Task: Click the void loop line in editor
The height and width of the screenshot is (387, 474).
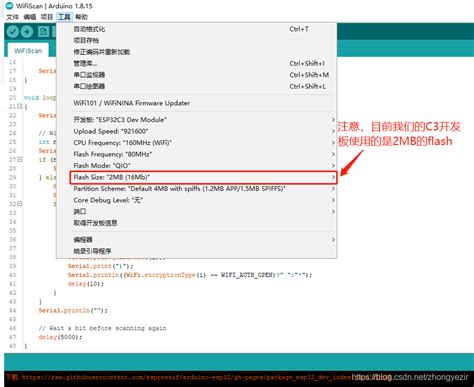Action: point(40,98)
